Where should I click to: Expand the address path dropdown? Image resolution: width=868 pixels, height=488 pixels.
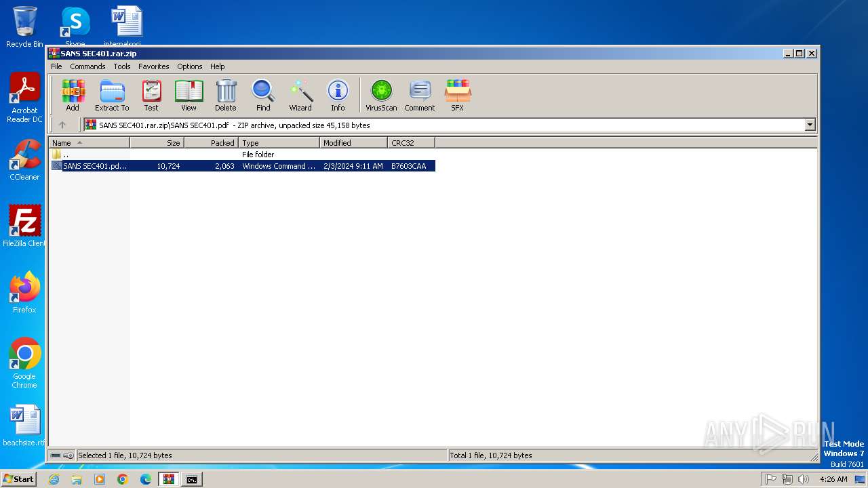pos(810,125)
